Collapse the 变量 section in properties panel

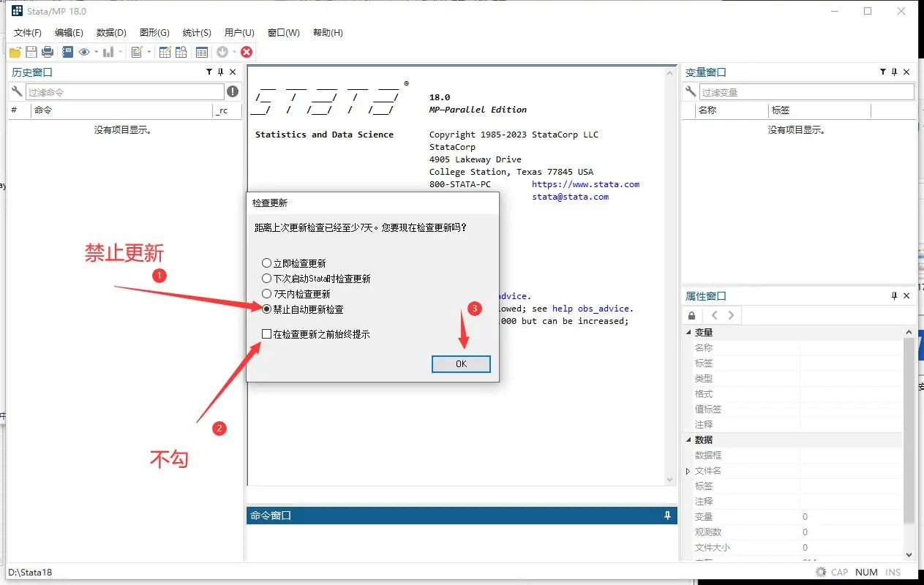[x=688, y=331]
